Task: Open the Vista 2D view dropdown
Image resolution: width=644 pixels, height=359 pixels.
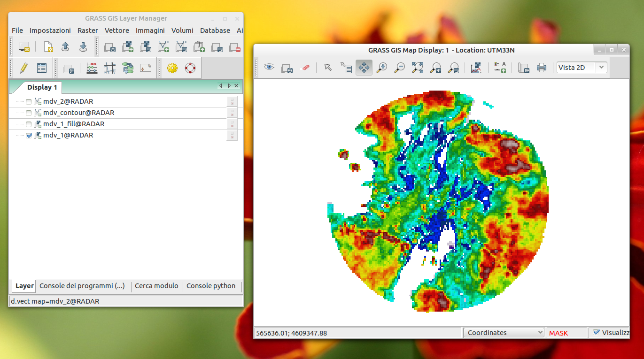Action: (x=582, y=68)
